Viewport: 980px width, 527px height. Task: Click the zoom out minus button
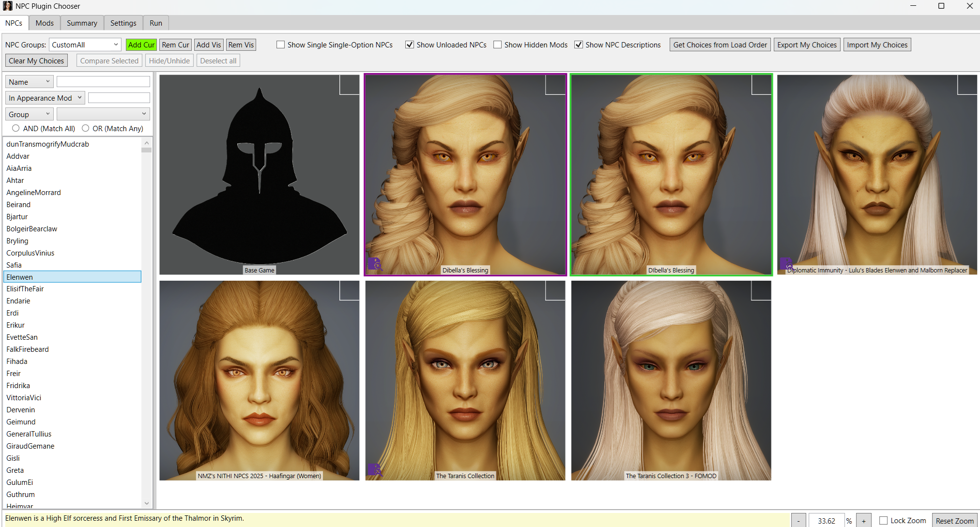pos(798,521)
